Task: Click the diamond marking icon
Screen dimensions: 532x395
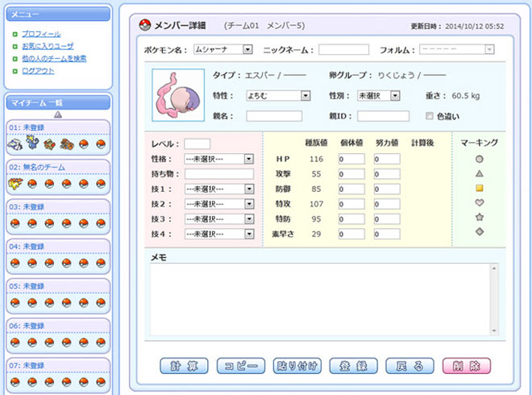Action: click(479, 232)
